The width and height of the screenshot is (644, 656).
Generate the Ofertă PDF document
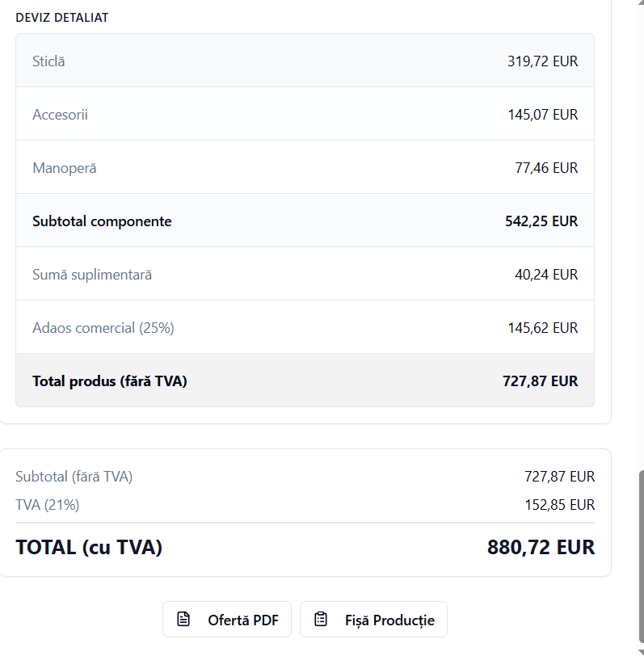click(x=227, y=620)
